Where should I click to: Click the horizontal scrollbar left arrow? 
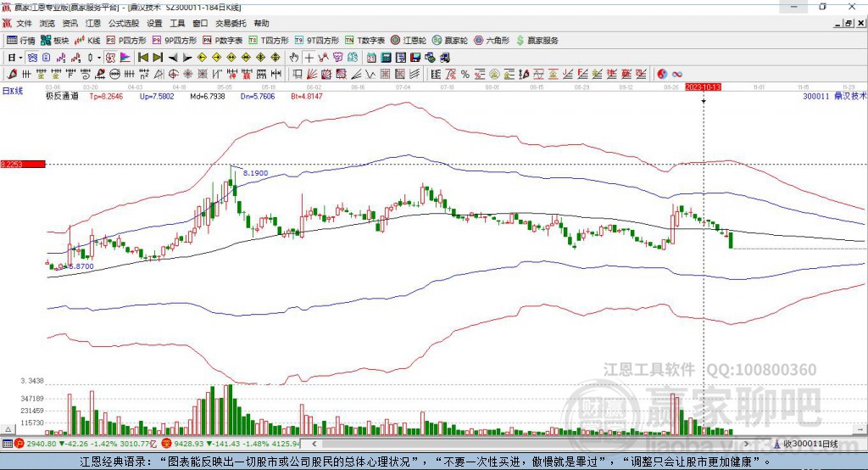pos(314,444)
